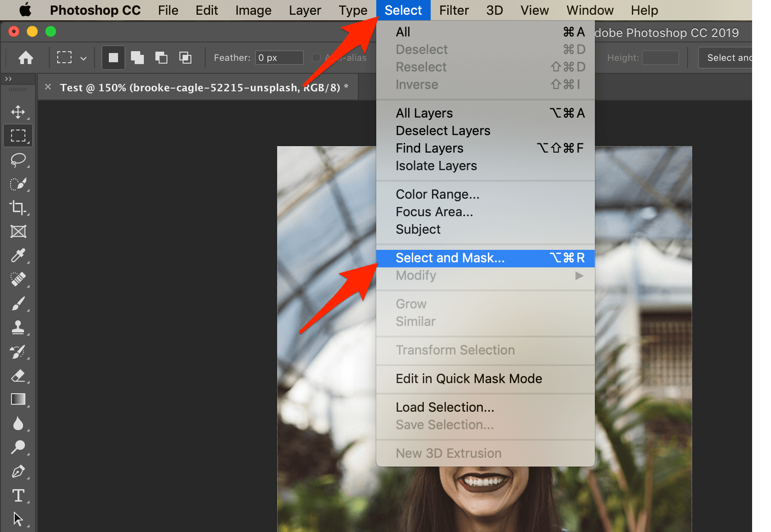Click the Feather value input field
771x532 pixels.
click(279, 58)
